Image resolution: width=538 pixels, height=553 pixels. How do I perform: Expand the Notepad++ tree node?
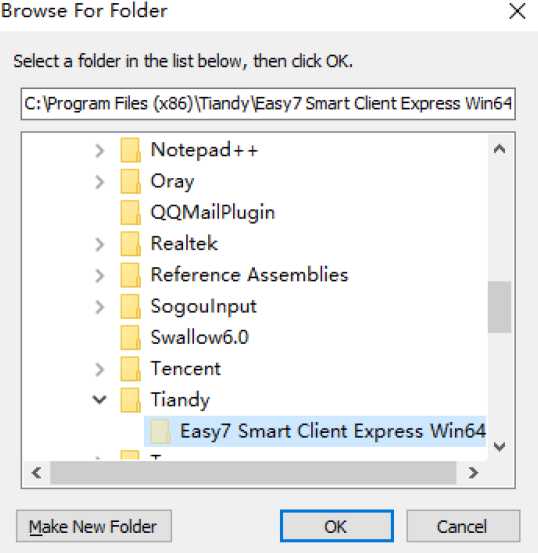tap(100, 151)
